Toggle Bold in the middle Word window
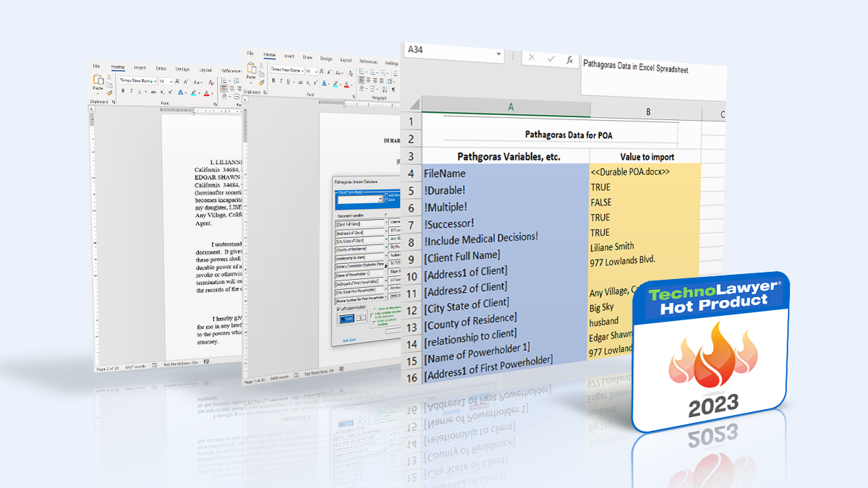 (x=273, y=81)
